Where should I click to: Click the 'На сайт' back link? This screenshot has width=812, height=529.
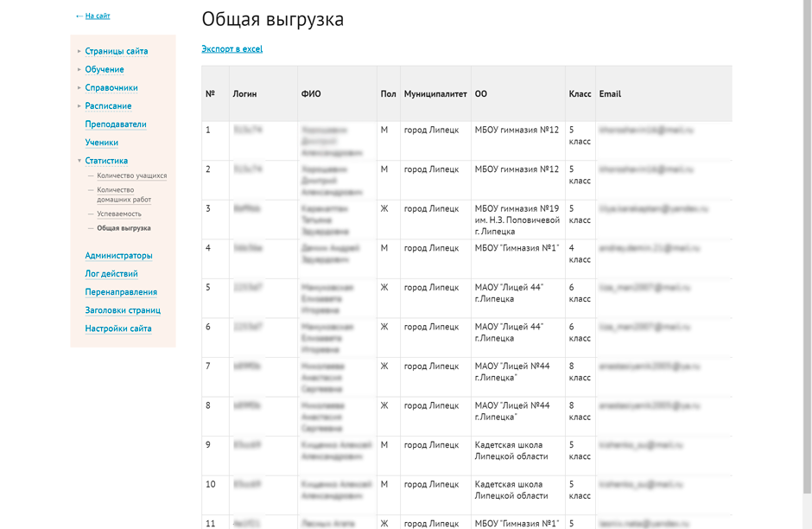[x=97, y=16]
